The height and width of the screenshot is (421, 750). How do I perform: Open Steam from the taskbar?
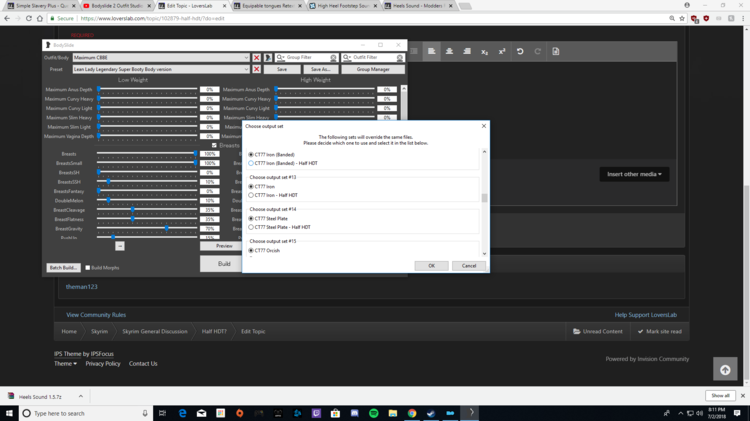pos(431,413)
